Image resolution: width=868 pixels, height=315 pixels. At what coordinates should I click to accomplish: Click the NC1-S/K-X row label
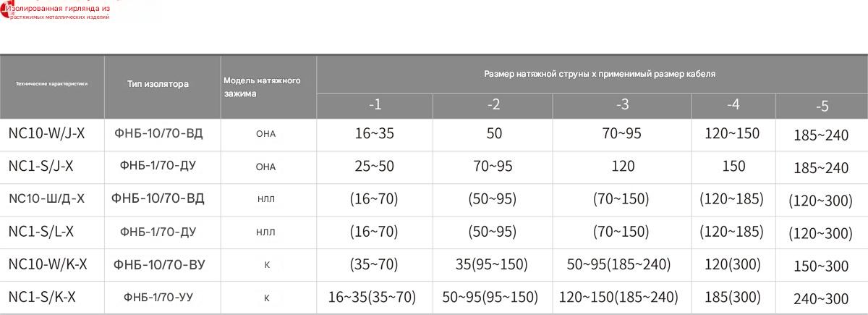coord(42,297)
